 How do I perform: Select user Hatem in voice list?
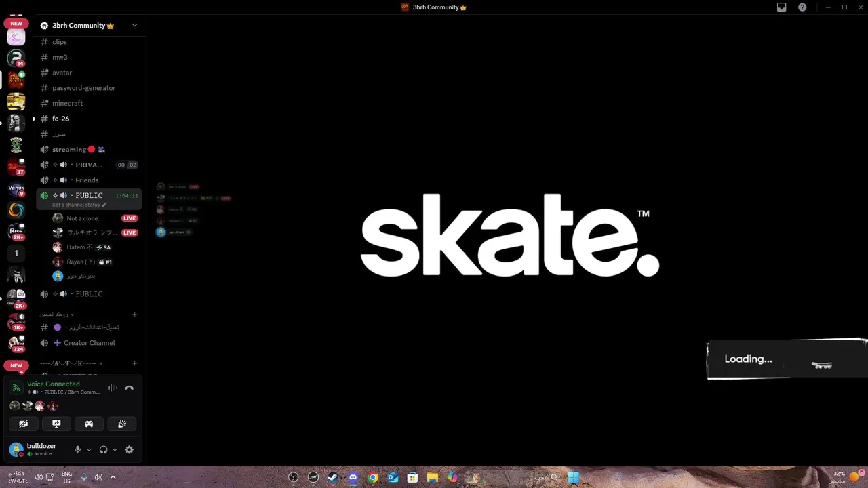[x=95, y=247]
